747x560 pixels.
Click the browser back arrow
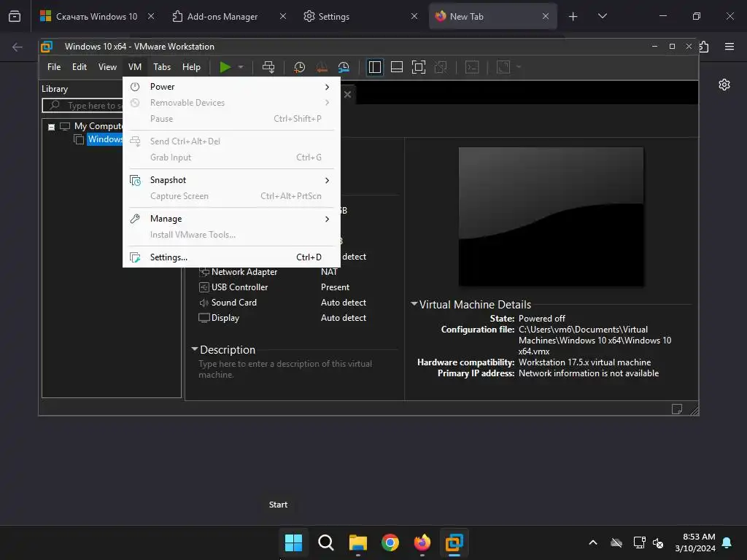(x=18, y=47)
